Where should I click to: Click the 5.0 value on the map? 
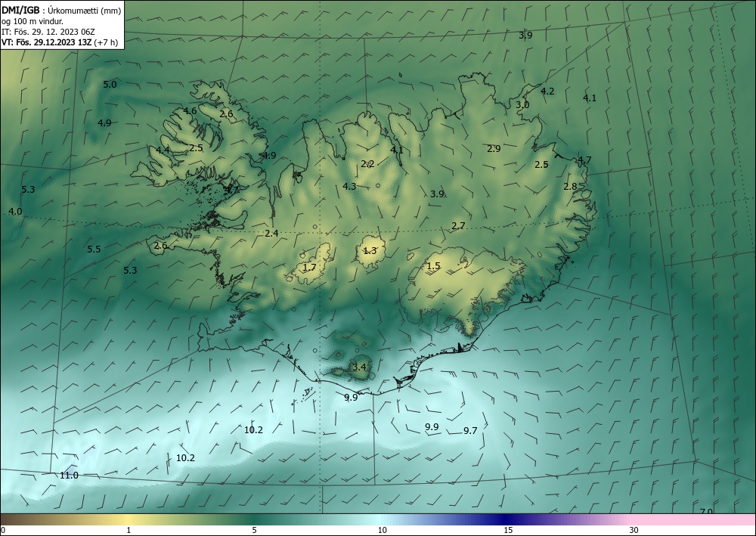tap(110, 85)
